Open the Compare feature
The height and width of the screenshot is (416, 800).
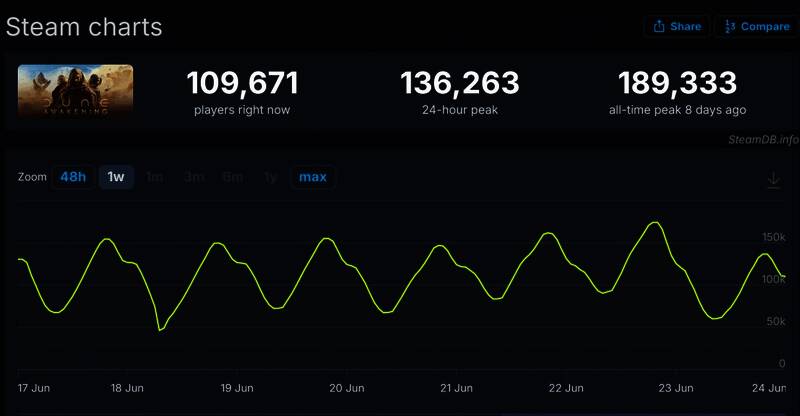(756, 27)
